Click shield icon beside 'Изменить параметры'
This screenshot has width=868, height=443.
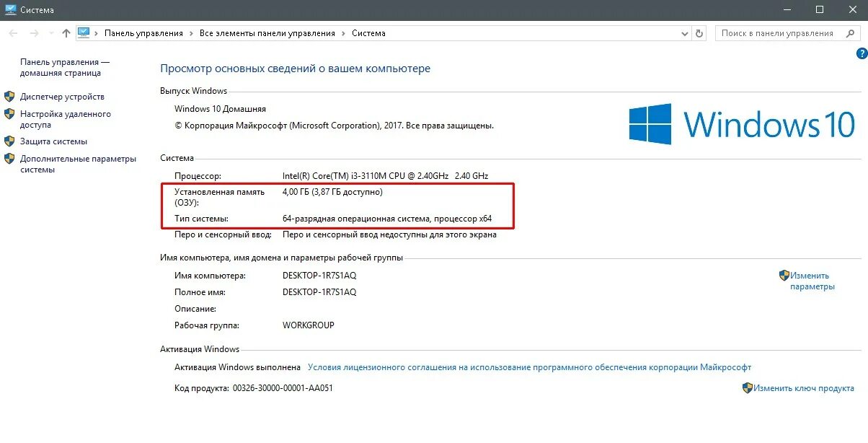coord(784,275)
